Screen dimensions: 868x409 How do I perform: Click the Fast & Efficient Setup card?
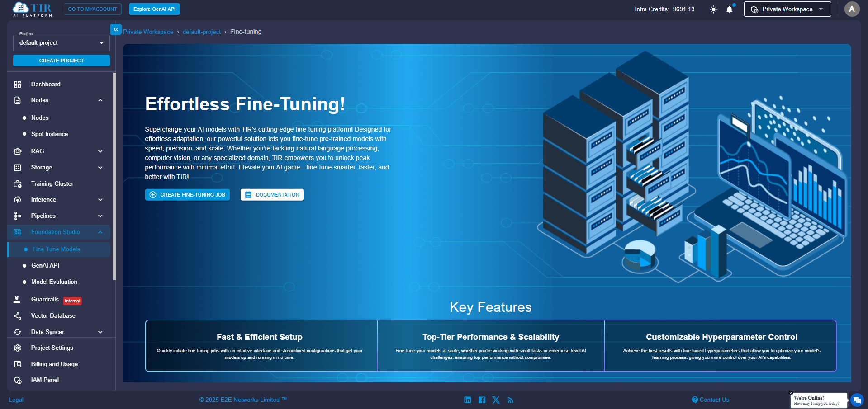pos(261,346)
